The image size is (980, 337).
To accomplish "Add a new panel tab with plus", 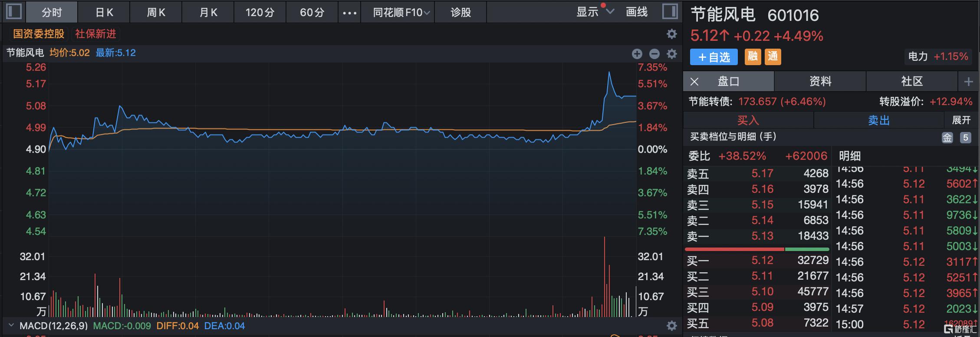I will pyautogui.click(x=968, y=82).
